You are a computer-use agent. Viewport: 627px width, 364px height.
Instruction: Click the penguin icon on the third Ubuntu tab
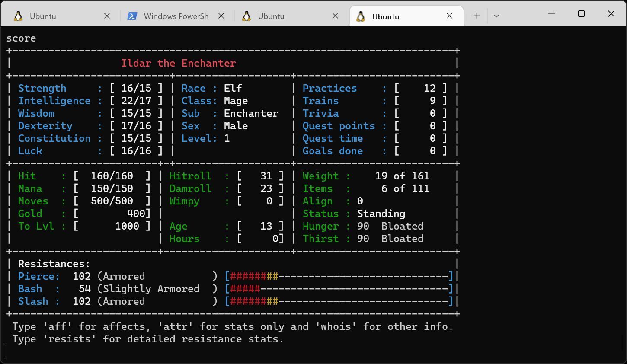coord(246,16)
